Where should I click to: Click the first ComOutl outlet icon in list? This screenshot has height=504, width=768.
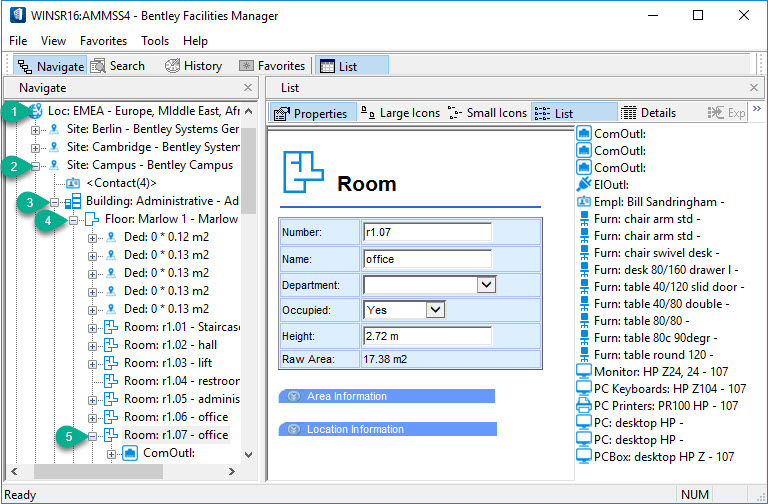point(584,133)
